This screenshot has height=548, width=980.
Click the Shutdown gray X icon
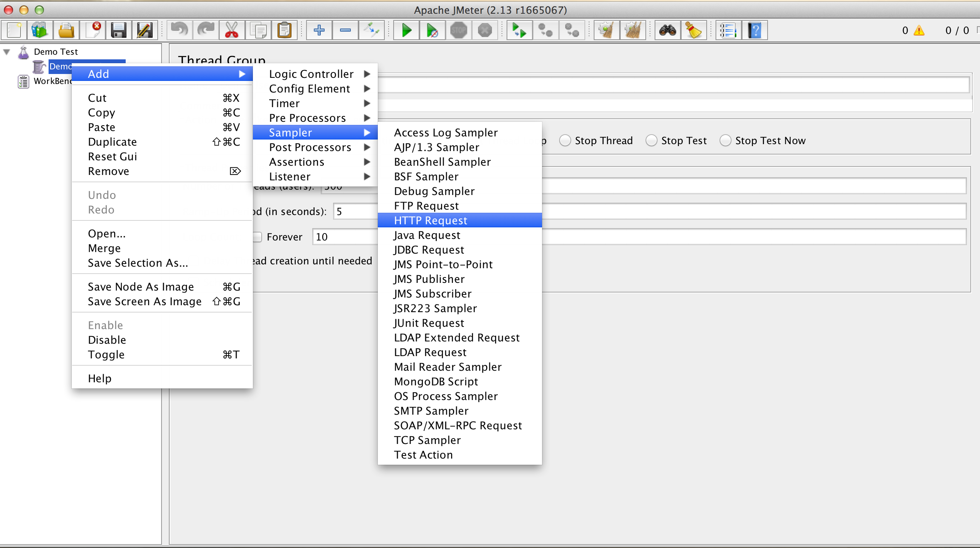click(x=485, y=30)
